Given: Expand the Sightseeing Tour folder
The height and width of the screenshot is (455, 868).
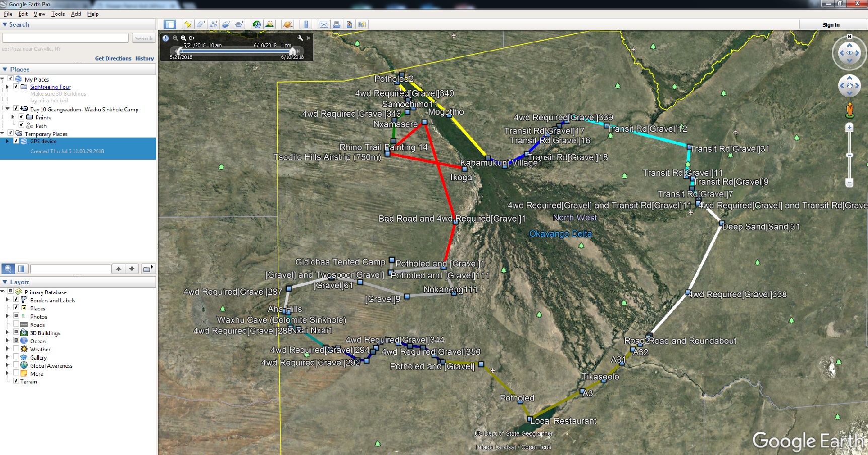Looking at the screenshot, I should click(x=8, y=87).
